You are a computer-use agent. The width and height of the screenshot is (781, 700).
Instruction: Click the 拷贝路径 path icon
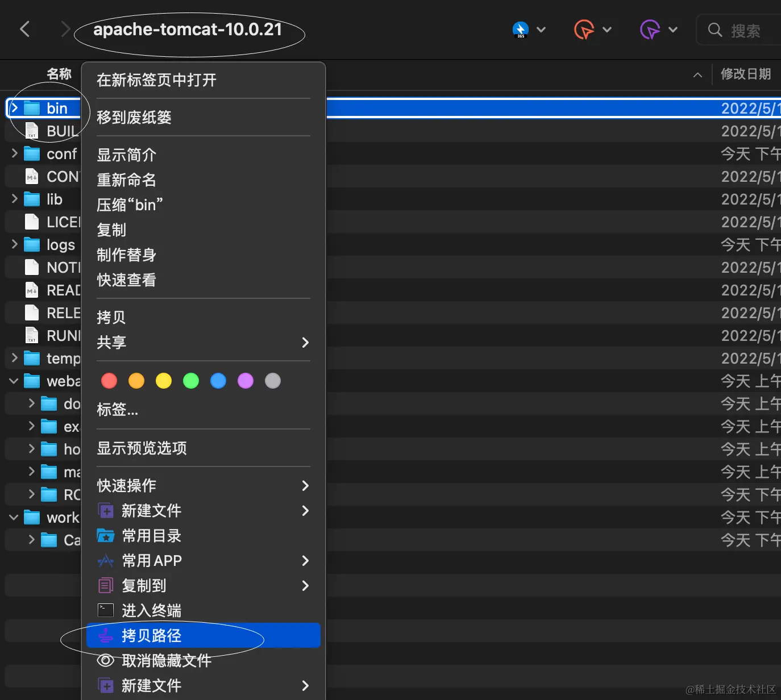[x=106, y=636]
